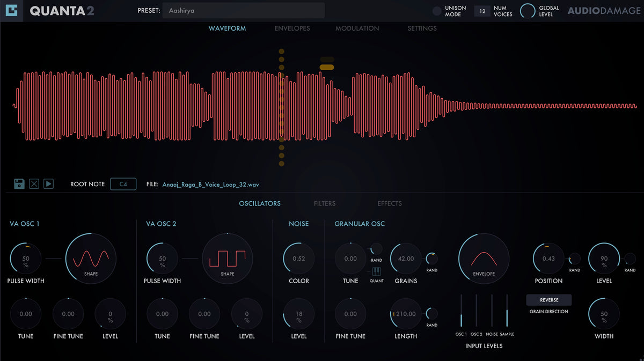Viewport: 644px width, 361px height.
Task: Click the VA OSC 2 Fine Tune knob
Action: pyautogui.click(x=204, y=314)
